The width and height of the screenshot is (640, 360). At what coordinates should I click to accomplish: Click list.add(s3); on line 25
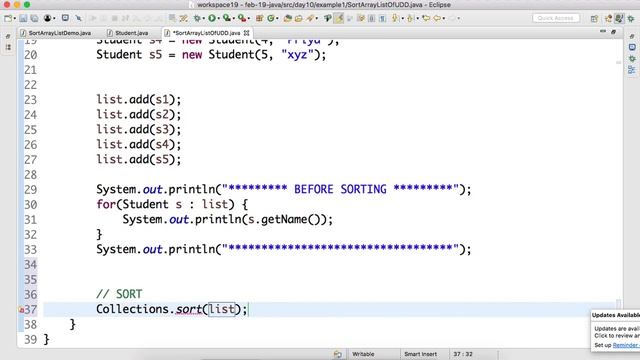[138, 129]
